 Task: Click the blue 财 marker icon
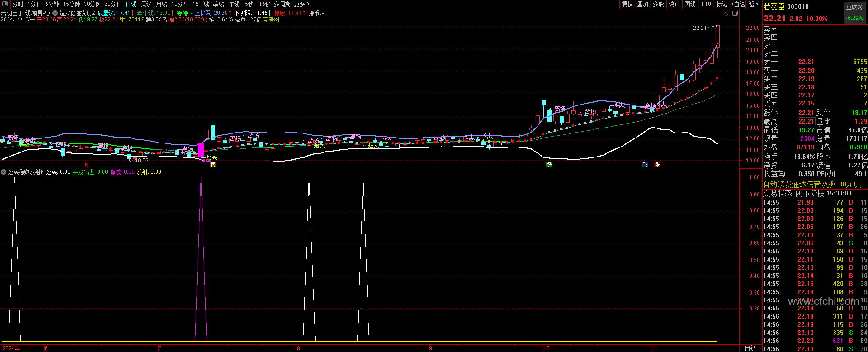645,165
